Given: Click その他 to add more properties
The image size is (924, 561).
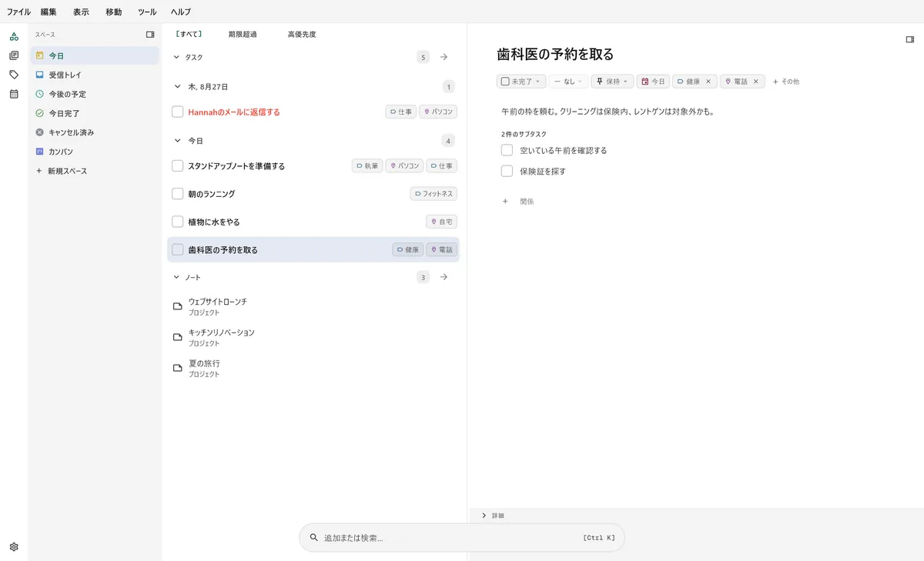Looking at the screenshot, I should click(786, 82).
